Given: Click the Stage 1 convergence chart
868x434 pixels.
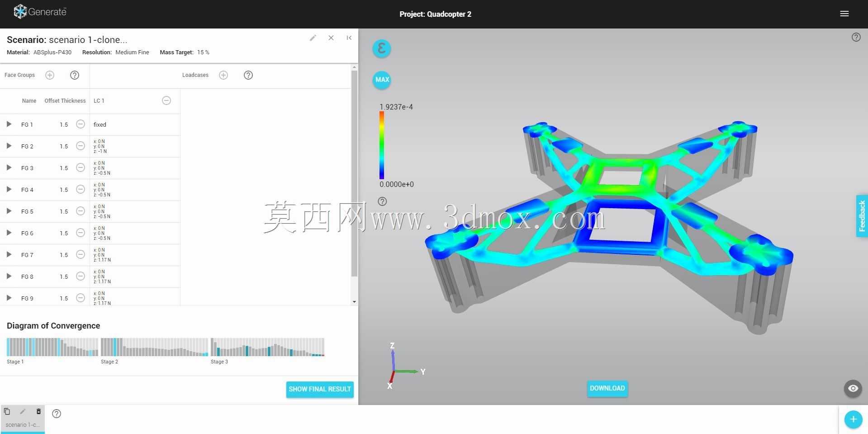Looking at the screenshot, I should pos(52,347).
